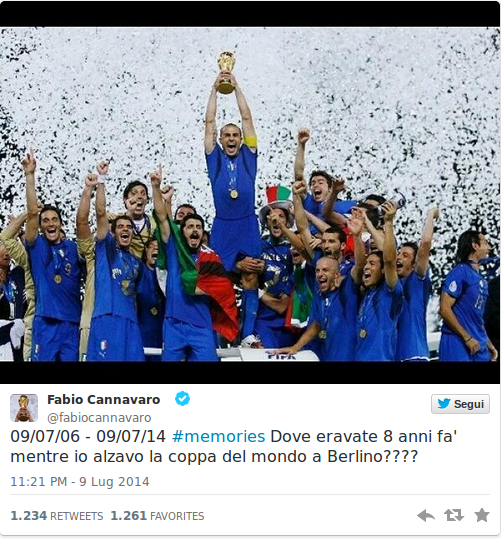Follow the account with Segui button
Screen dimensions: 501x539
click(460, 404)
